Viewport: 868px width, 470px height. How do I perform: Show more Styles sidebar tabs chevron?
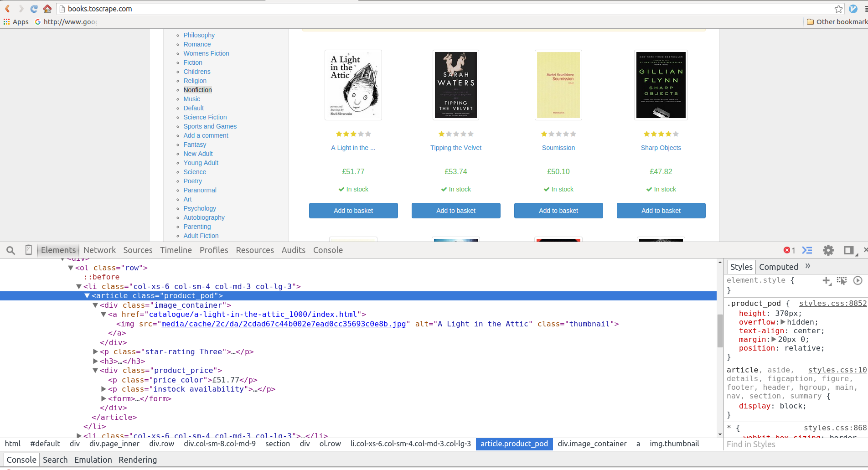(808, 266)
